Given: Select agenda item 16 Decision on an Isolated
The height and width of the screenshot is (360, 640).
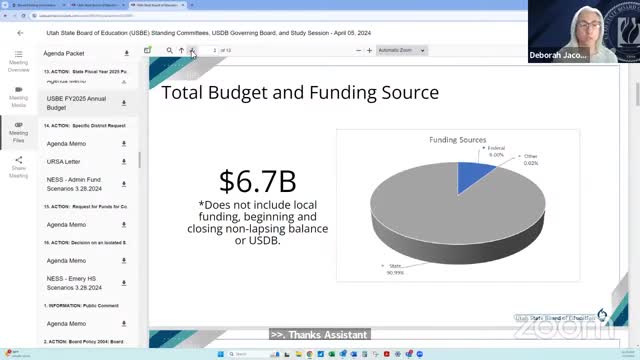Looking at the screenshot, I should coord(85,242).
